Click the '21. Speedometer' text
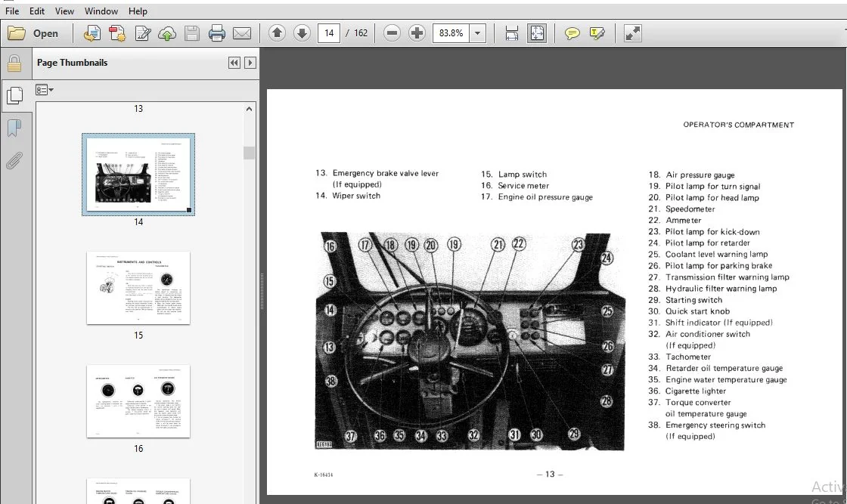 coord(681,209)
